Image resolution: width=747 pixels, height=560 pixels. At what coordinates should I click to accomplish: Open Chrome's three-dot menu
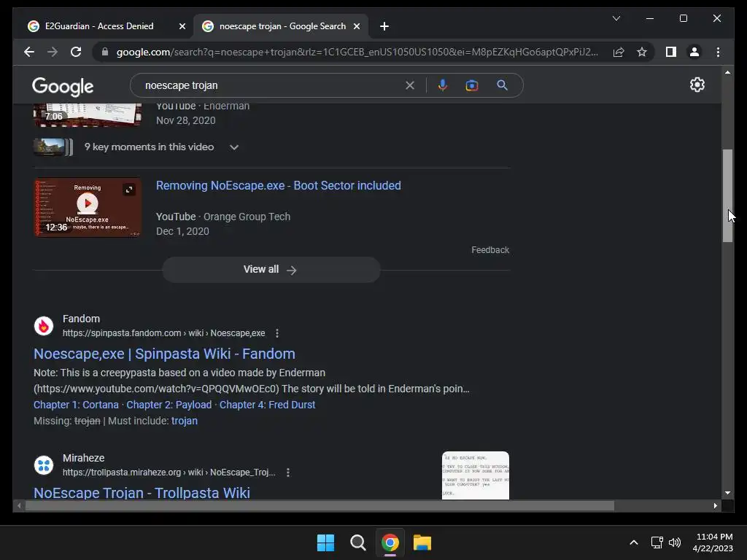tap(718, 52)
